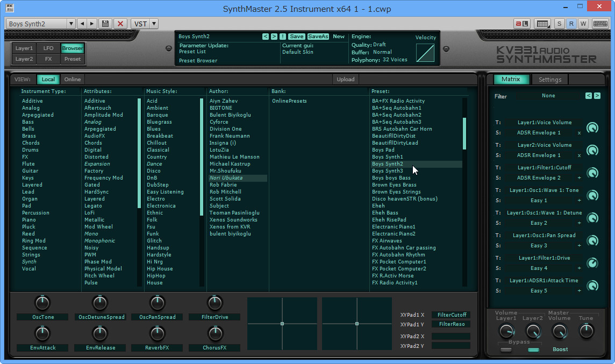Toggle the Boost option

click(x=560, y=349)
